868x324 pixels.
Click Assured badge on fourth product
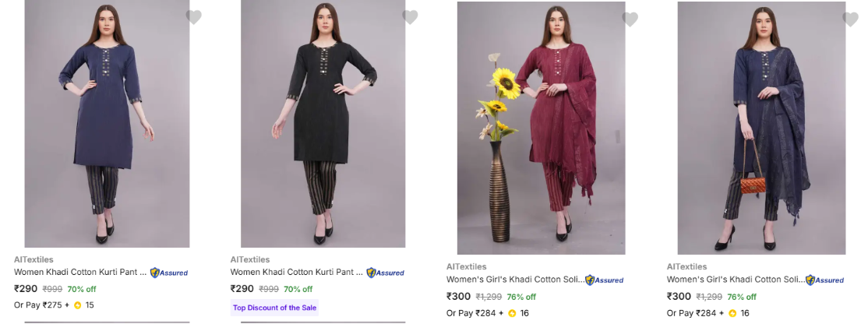[825, 280]
